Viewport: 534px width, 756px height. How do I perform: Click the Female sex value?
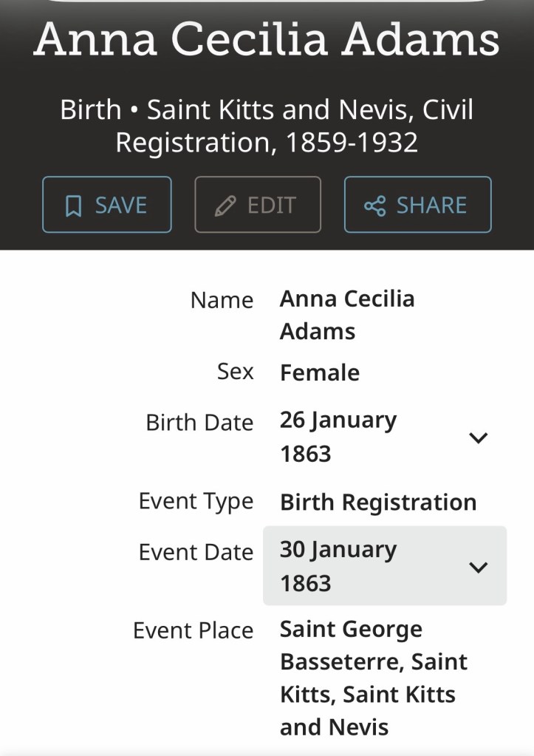[x=320, y=372]
